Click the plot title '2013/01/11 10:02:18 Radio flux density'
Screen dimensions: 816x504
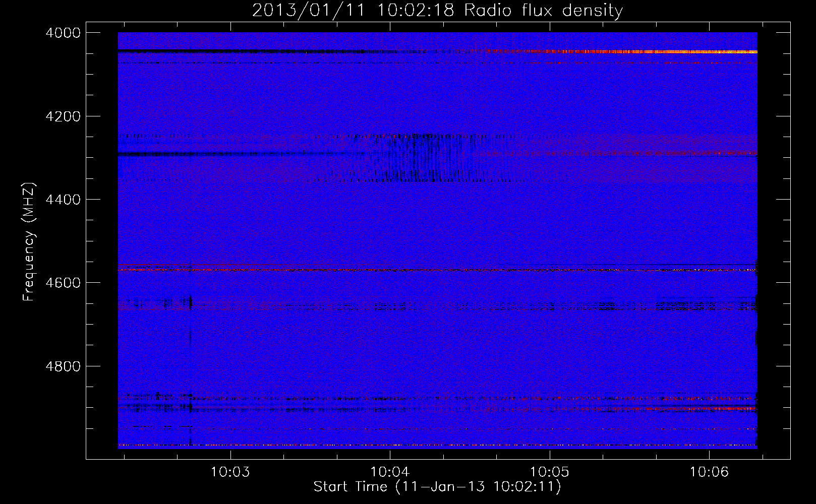pyautogui.click(x=437, y=10)
